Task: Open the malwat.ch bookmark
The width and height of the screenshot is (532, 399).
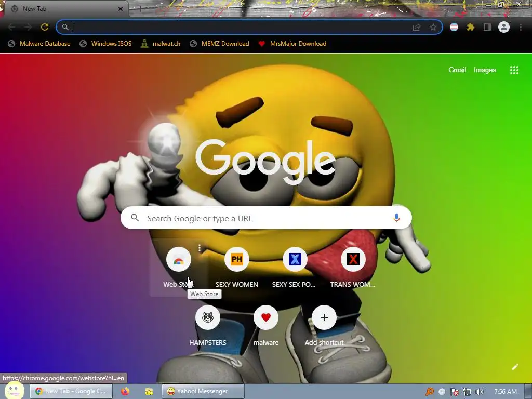Action: point(161,44)
